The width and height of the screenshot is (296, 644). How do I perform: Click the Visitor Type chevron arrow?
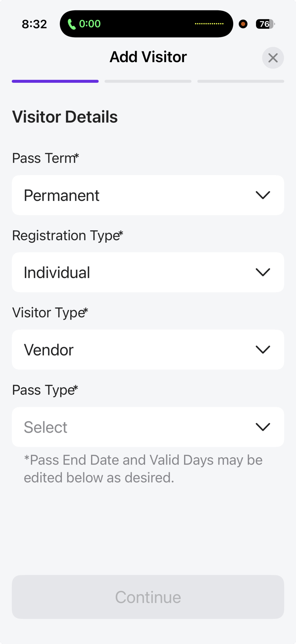[x=263, y=349]
